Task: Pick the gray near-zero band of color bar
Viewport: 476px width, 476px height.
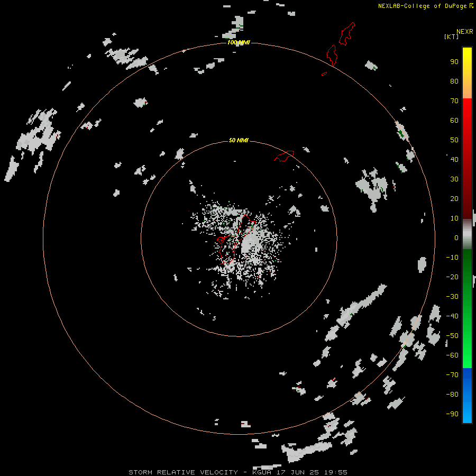Action: click(467, 234)
